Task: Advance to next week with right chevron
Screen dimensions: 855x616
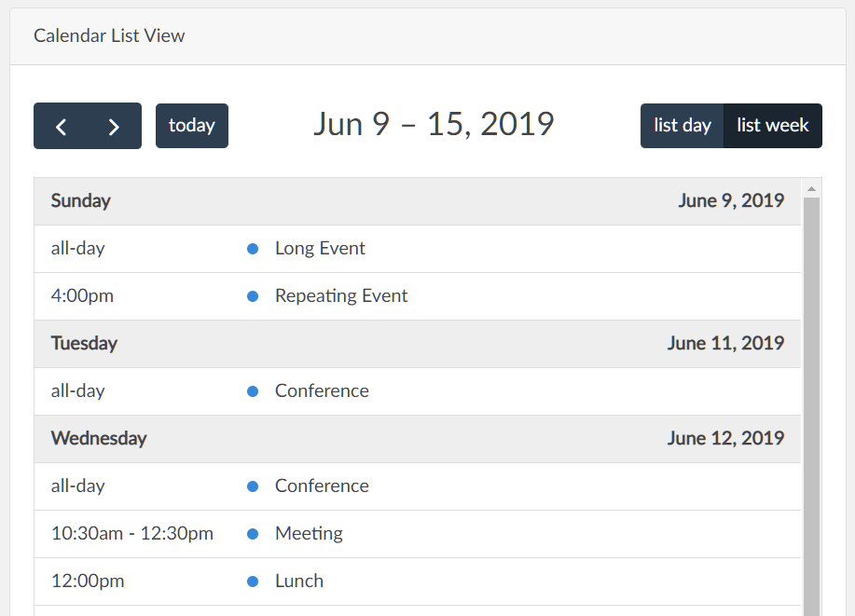Action: coord(114,126)
